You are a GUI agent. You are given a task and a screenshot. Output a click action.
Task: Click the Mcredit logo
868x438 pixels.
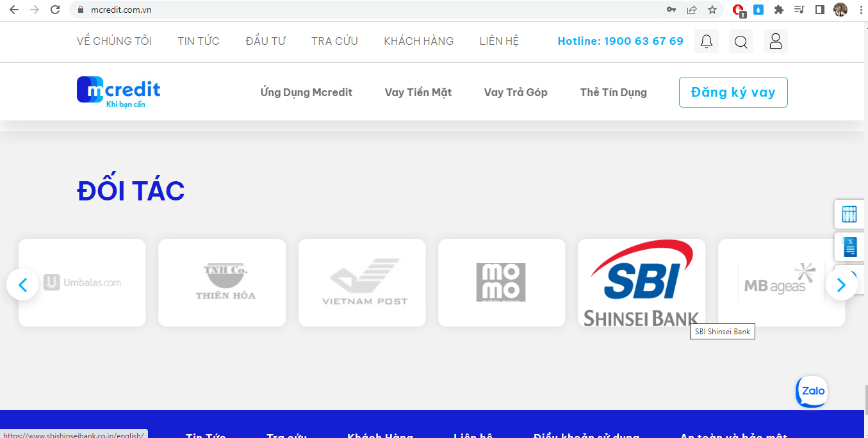point(119,92)
